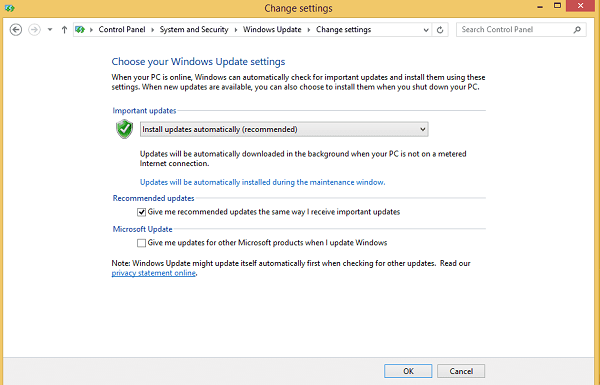The height and width of the screenshot is (385, 600).
Task: Open the privacy statement online link
Action: (x=153, y=273)
